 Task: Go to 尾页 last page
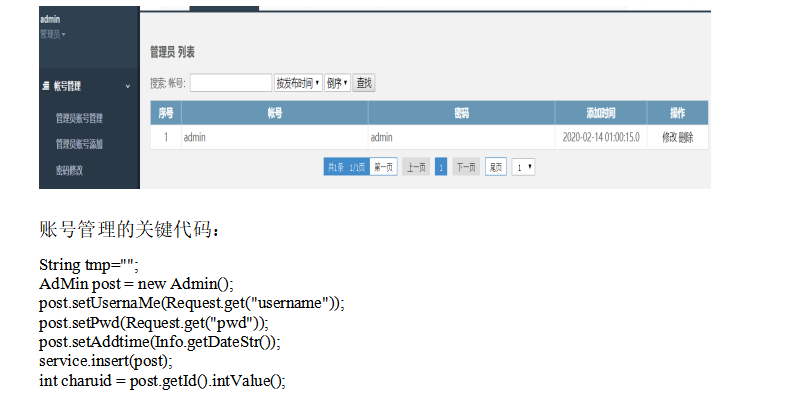click(496, 167)
